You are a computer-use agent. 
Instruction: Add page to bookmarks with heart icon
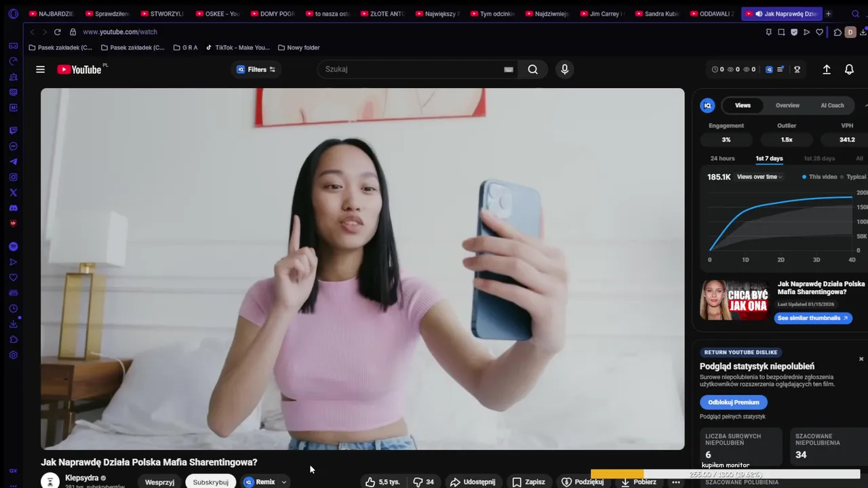click(819, 32)
